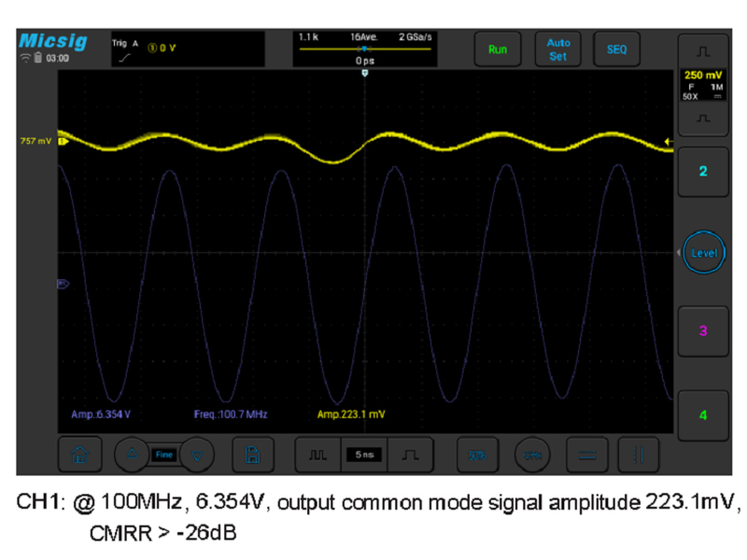Increase timebase with single-pulse icon

coord(412,455)
